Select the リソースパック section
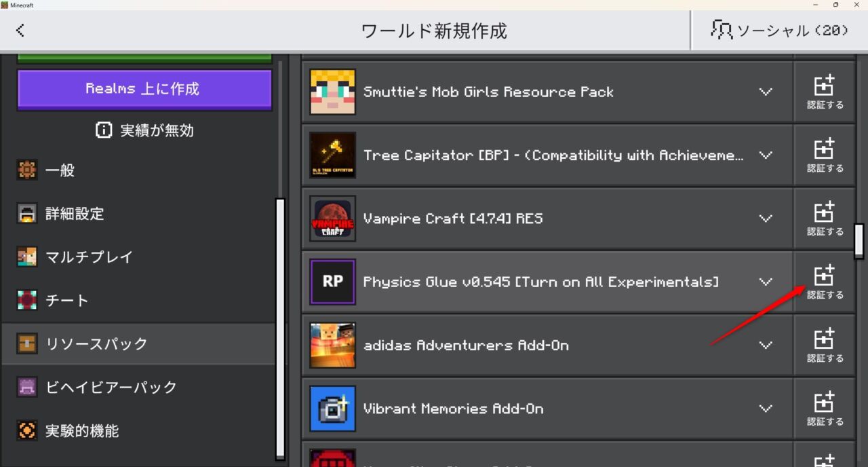 pyautogui.click(x=138, y=344)
